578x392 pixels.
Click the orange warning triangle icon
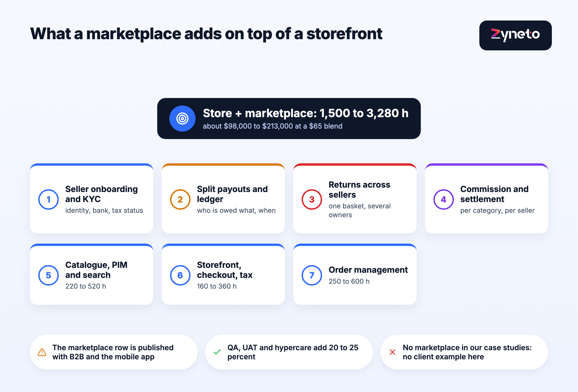(42, 352)
